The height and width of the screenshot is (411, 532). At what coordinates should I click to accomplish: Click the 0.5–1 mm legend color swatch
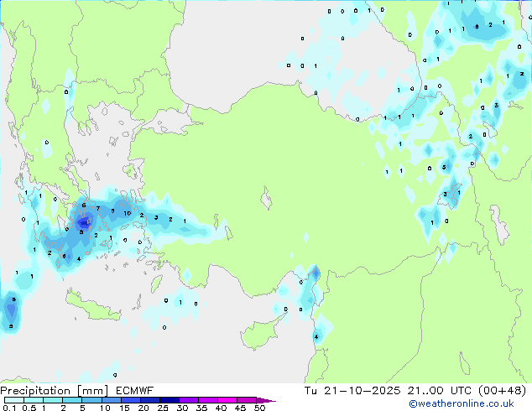click(x=34, y=400)
